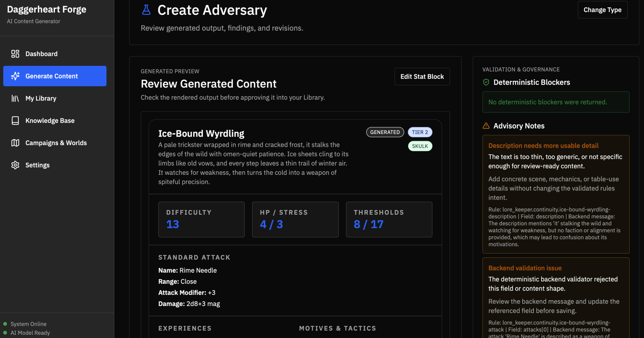The image size is (644, 338).
Task: Click the flask icon beside Create Adversary
Action: pyautogui.click(x=146, y=10)
